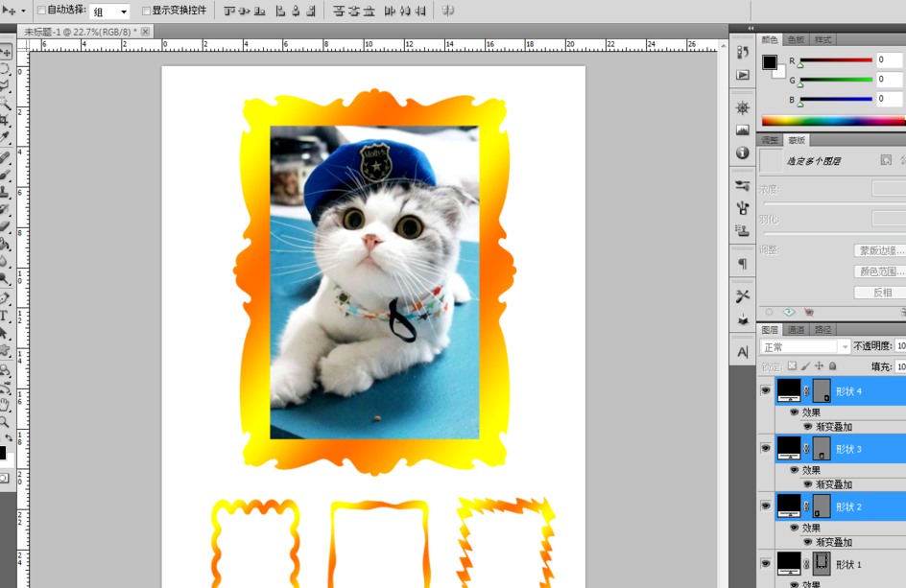906x588 pixels.
Task: Switch to the 通道 tab
Action: pos(797,330)
